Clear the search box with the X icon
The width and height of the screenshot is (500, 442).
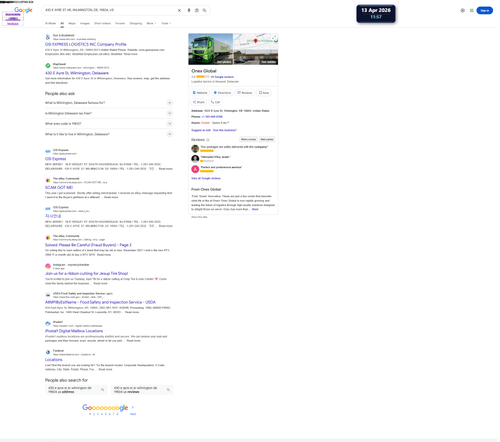[x=179, y=10]
